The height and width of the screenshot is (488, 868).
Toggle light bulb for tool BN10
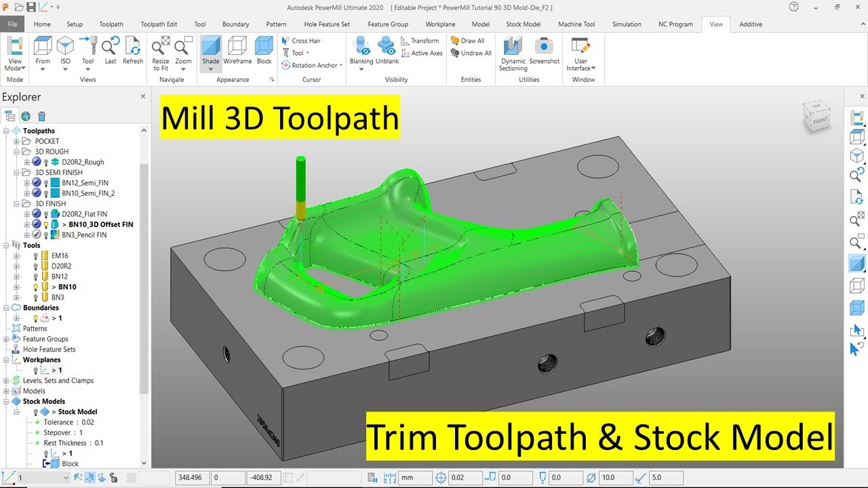(35, 287)
